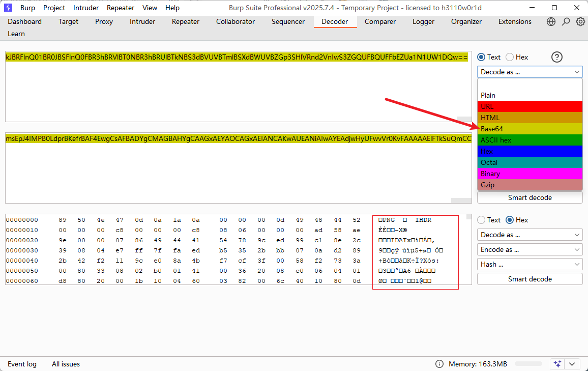Click hex offset 00000000 row label
Image resolution: width=588 pixels, height=371 pixels.
[x=22, y=220]
